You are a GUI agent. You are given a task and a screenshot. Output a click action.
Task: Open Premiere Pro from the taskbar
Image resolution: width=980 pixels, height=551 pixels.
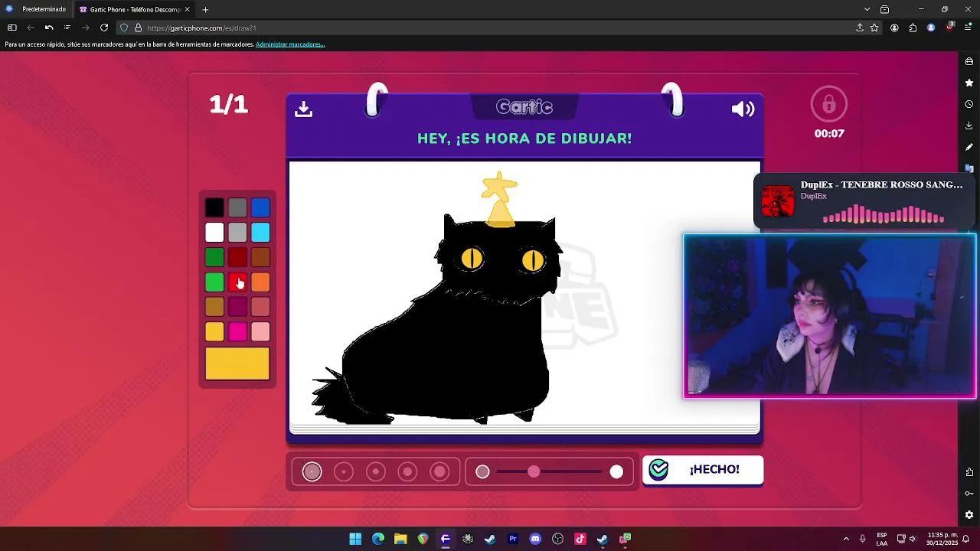tap(513, 539)
